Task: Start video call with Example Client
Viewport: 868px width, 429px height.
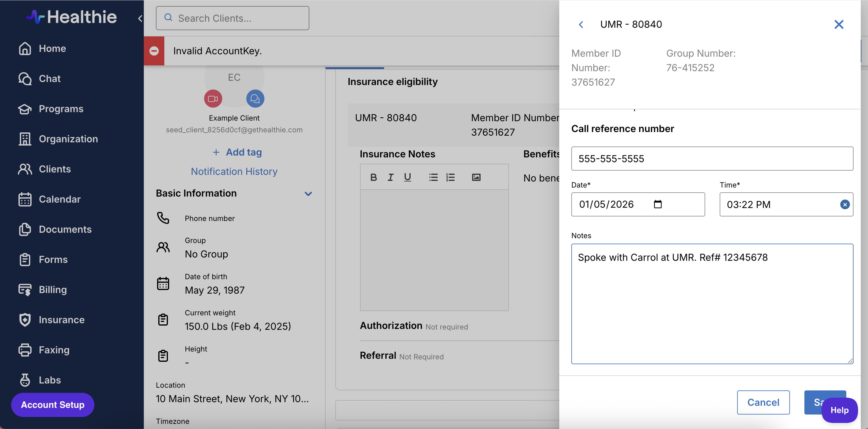Action: (213, 99)
